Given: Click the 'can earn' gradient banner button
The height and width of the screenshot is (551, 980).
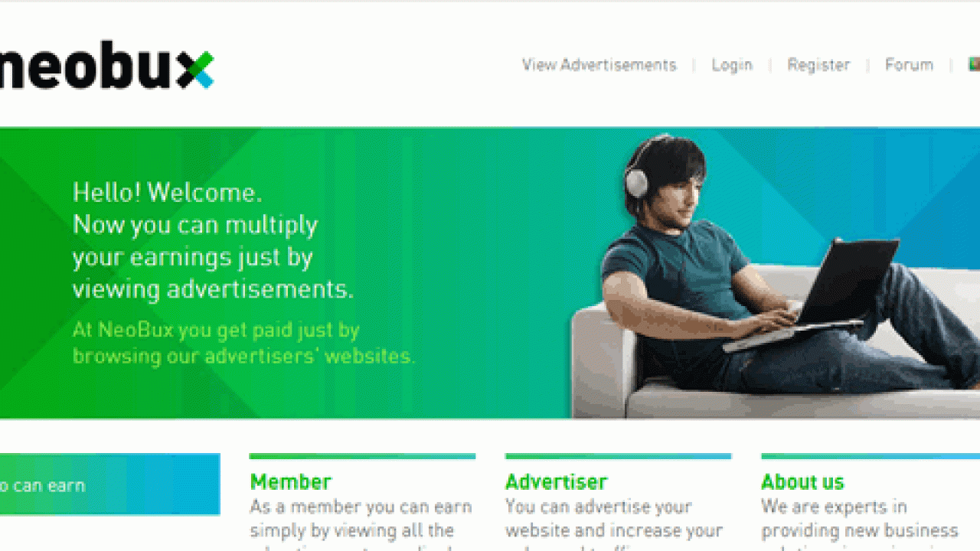Looking at the screenshot, I should pyautogui.click(x=109, y=484).
